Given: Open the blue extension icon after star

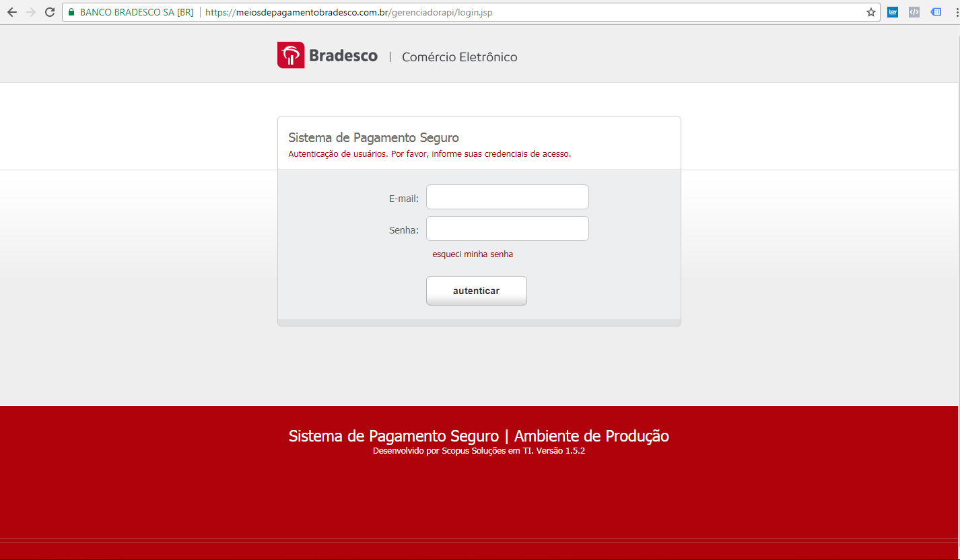Looking at the screenshot, I should [893, 12].
